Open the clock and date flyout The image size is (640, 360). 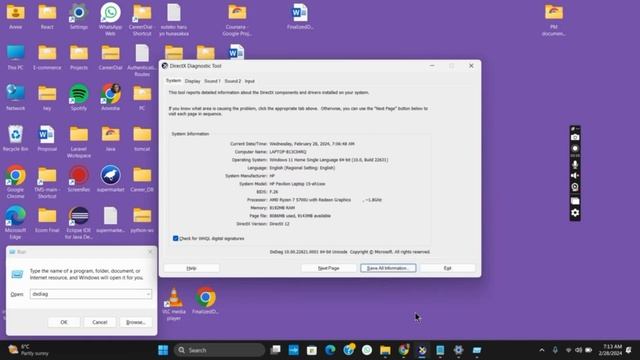click(x=610, y=350)
